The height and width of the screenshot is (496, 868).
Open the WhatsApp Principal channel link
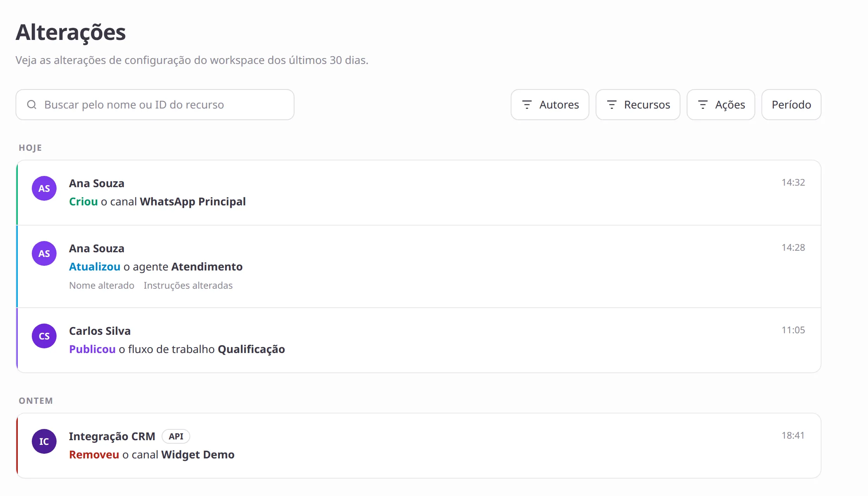[193, 201]
